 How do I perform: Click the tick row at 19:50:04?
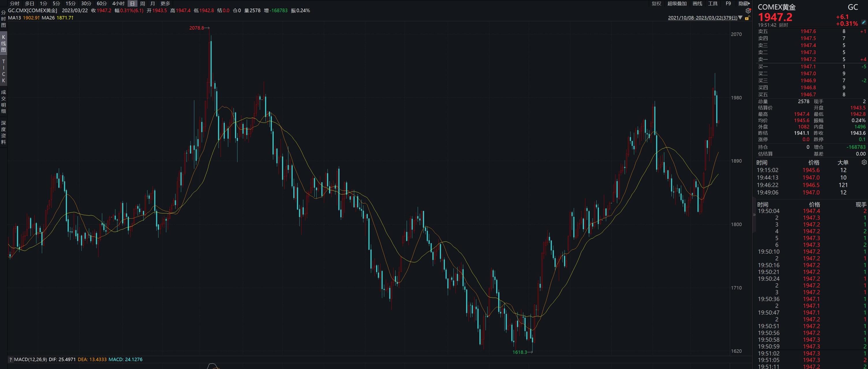[811, 211]
